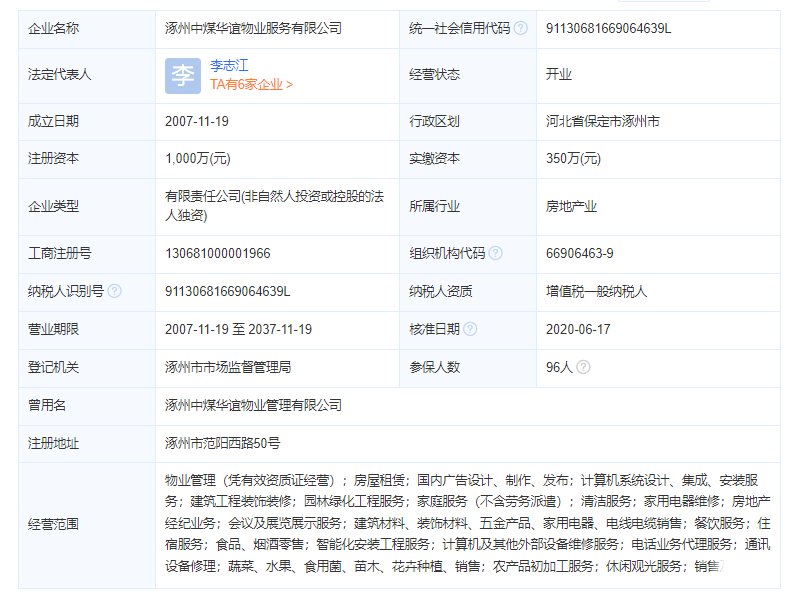
Task: Click registered capital 1,000万(元)
Action: pyautogui.click(x=197, y=159)
